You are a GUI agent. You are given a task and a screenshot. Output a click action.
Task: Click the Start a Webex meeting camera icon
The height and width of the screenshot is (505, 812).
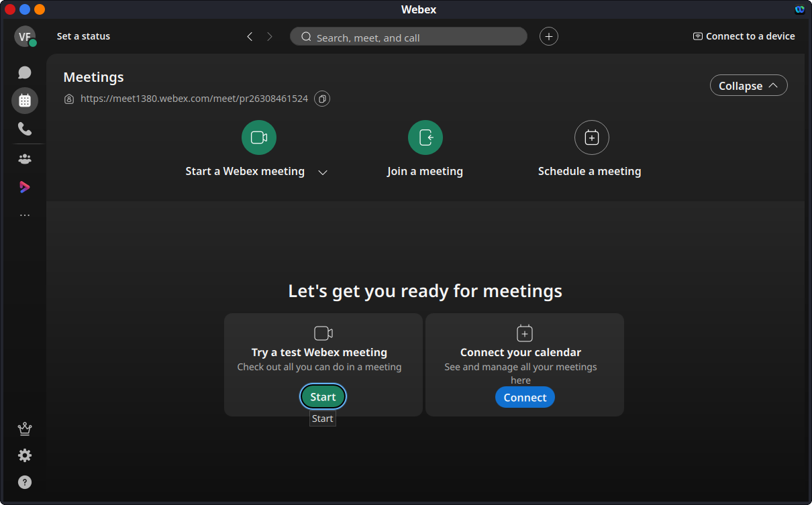coord(259,137)
